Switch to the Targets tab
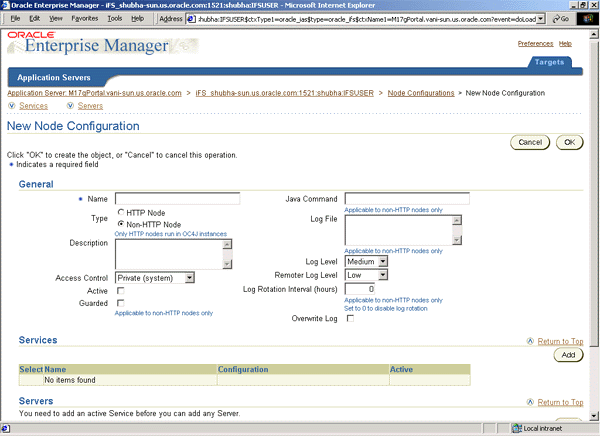The image size is (600, 436). click(x=549, y=62)
